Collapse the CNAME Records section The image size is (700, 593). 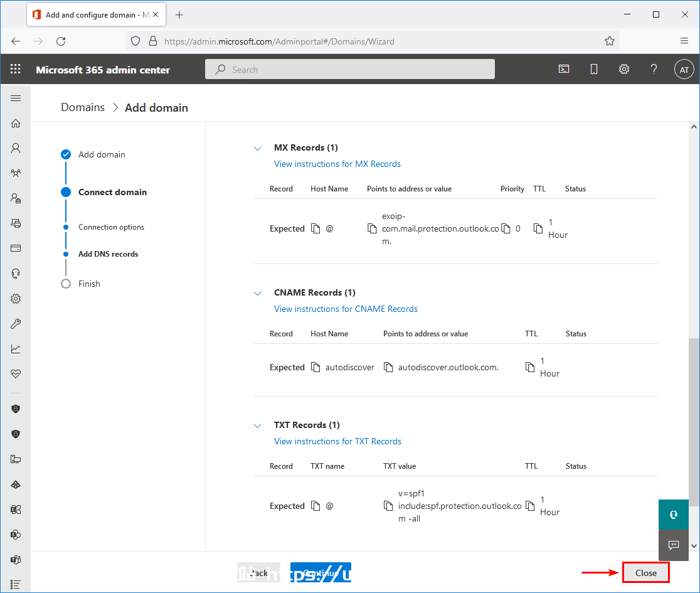click(x=258, y=294)
